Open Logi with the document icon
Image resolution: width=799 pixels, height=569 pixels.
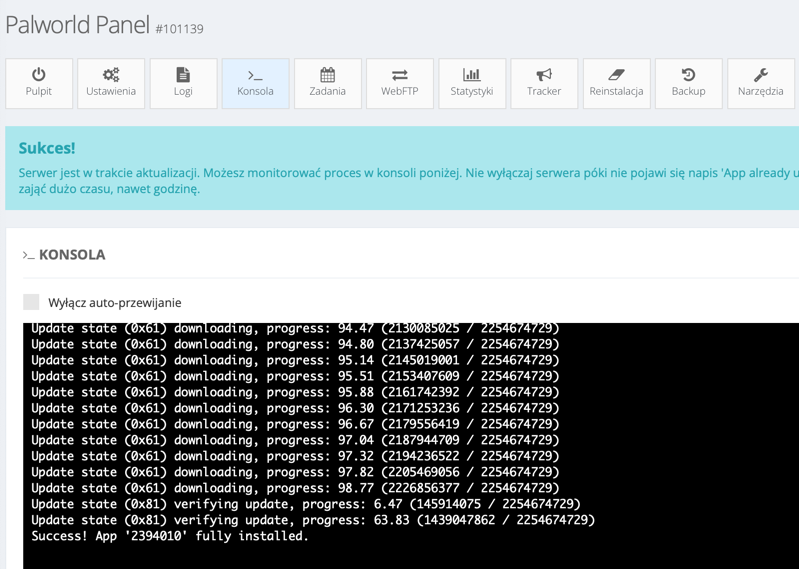pyautogui.click(x=183, y=75)
